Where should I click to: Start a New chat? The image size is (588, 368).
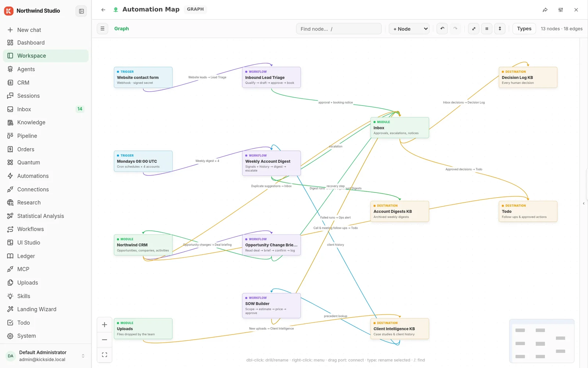click(46, 30)
